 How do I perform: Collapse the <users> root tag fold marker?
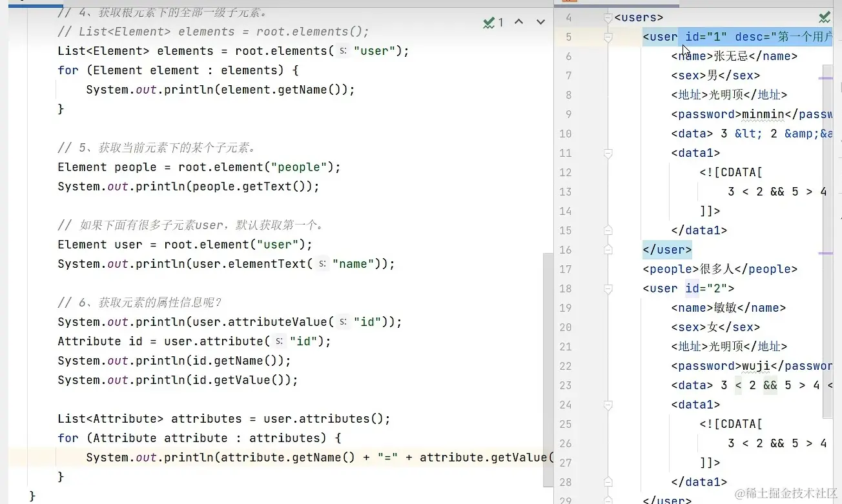[608, 18]
